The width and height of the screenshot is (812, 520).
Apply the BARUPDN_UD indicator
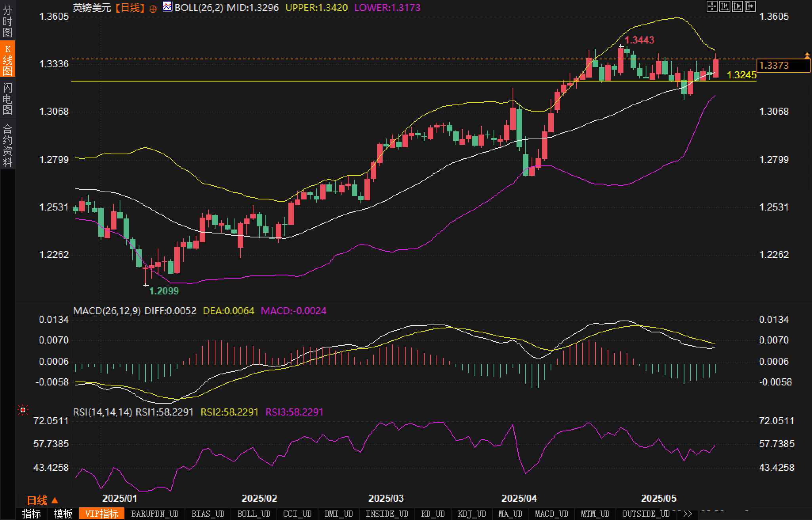point(155,514)
